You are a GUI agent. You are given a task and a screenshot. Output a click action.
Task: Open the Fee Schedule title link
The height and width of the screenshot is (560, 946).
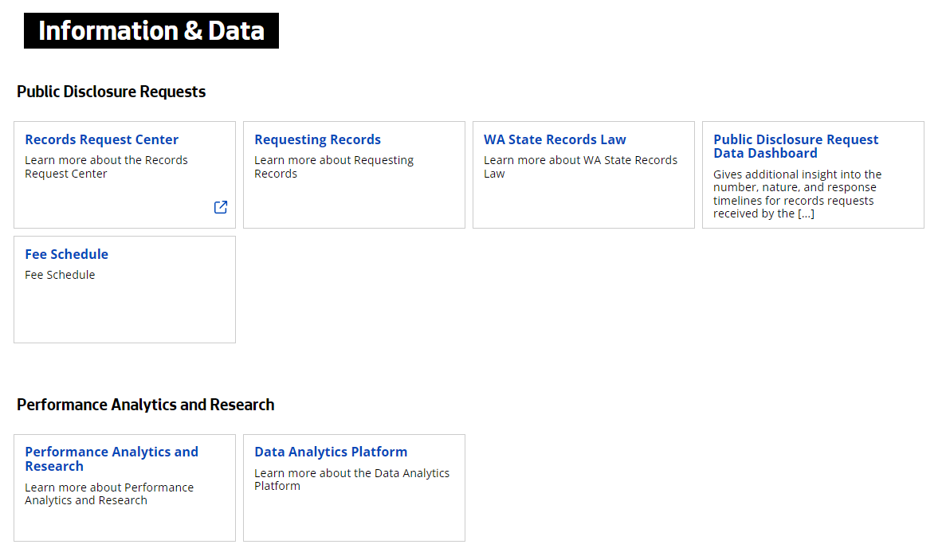[66, 254]
